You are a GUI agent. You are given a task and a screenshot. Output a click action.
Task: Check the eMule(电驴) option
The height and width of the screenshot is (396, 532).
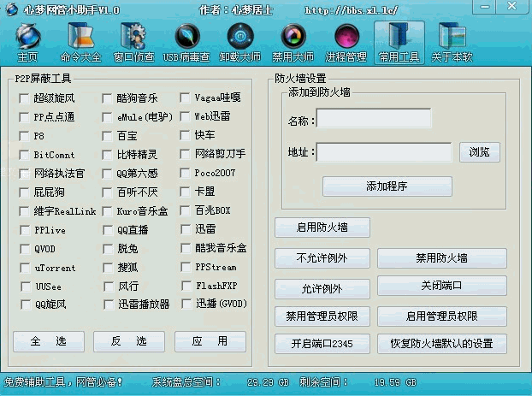[107, 117]
